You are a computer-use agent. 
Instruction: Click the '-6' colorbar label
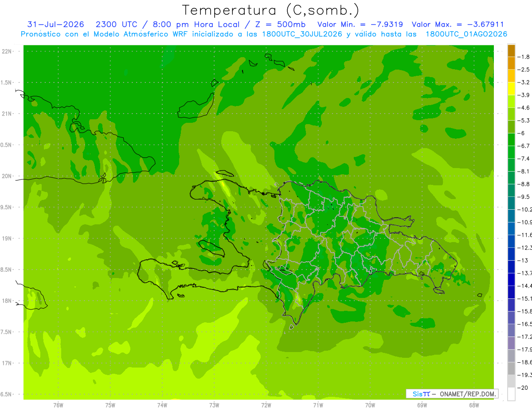point(522,133)
